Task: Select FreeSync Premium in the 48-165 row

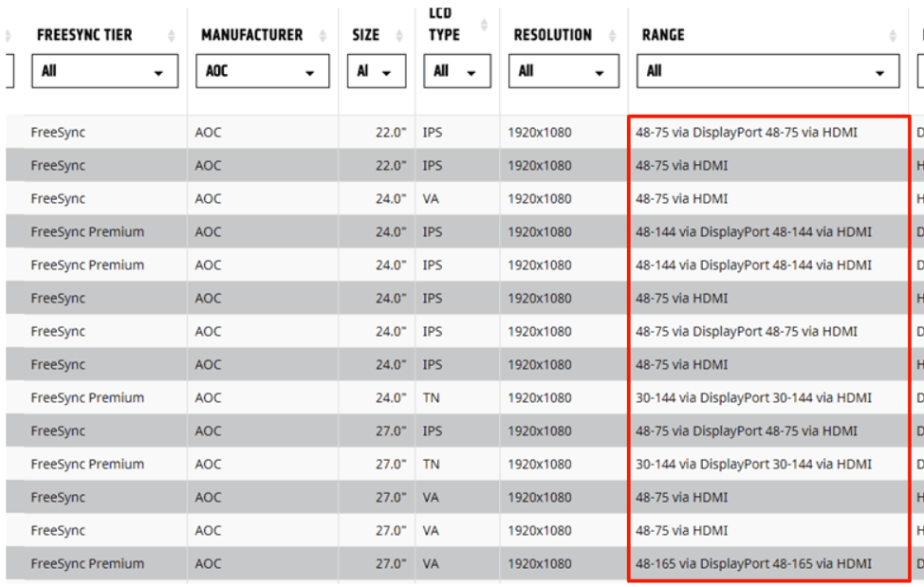Action: [x=87, y=563]
